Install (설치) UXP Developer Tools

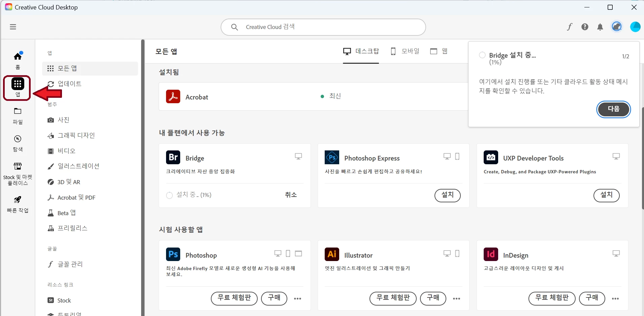click(x=607, y=195)
